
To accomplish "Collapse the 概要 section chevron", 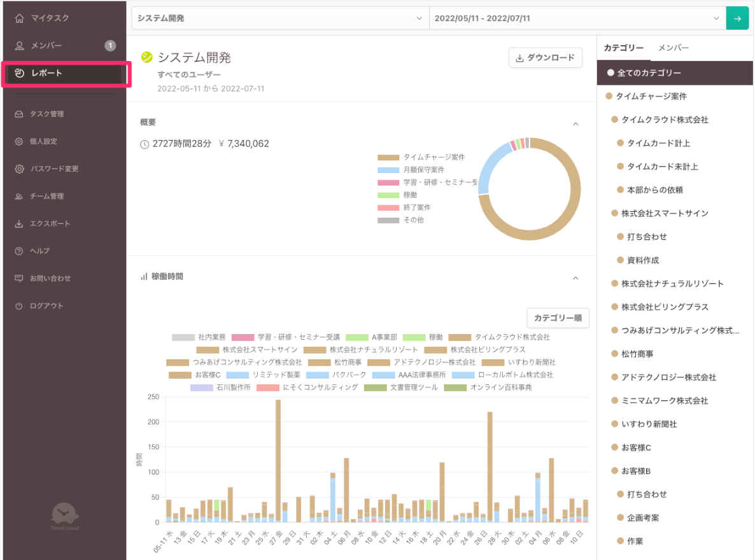I will (x=575, y=123).
